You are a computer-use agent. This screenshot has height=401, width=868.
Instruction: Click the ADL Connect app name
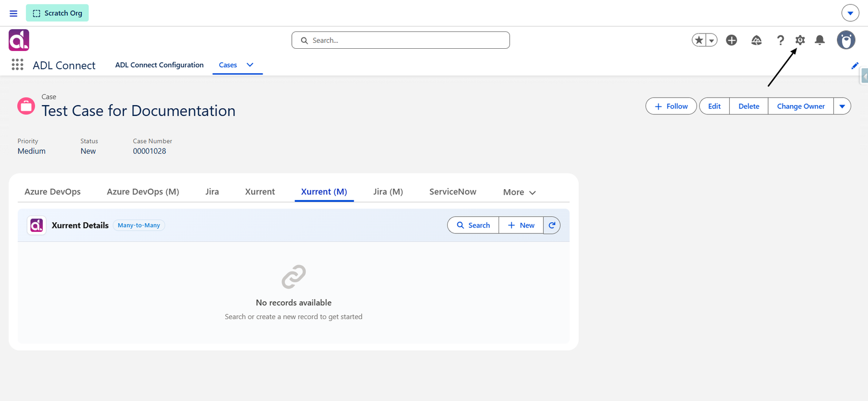point(64,66)
